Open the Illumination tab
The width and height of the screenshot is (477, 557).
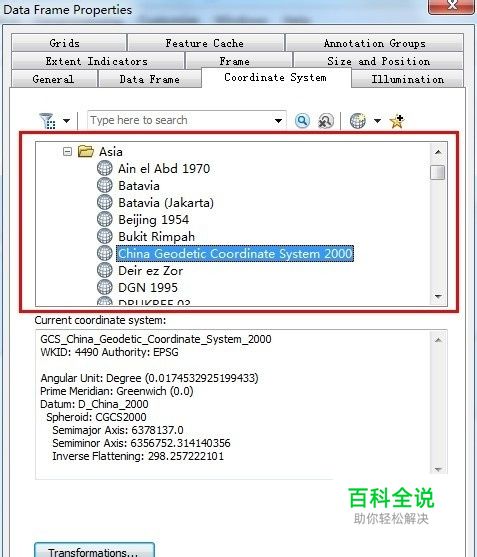tap(407, 79)
